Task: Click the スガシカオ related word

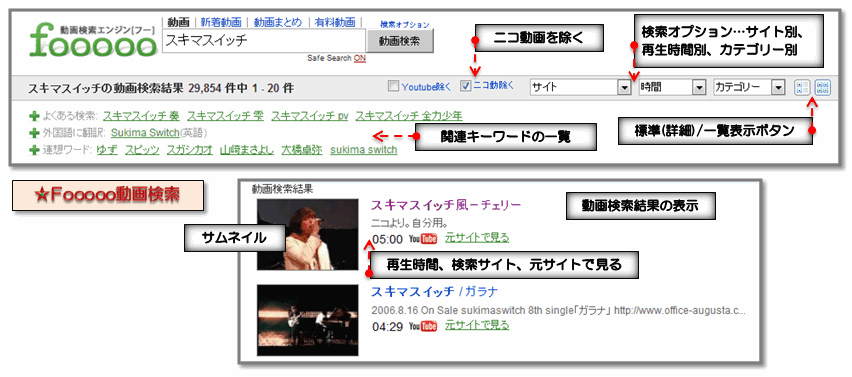Action: pyautogui.click(x=189, y=149)
